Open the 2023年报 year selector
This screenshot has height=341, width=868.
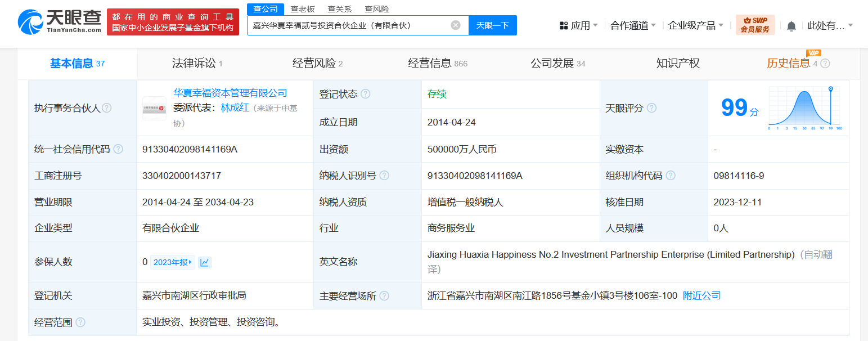click(173, 262)
